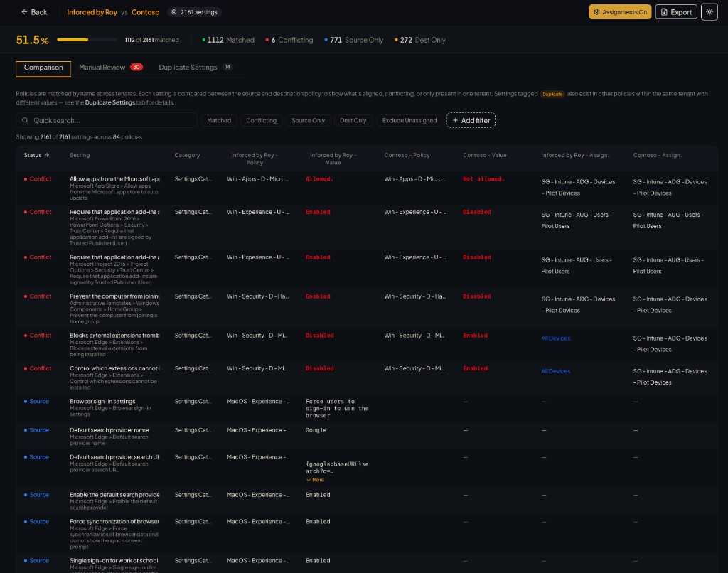Screen dimensions: 728x573
Task: Toggle the Matched filter chip
Action: 219,120
